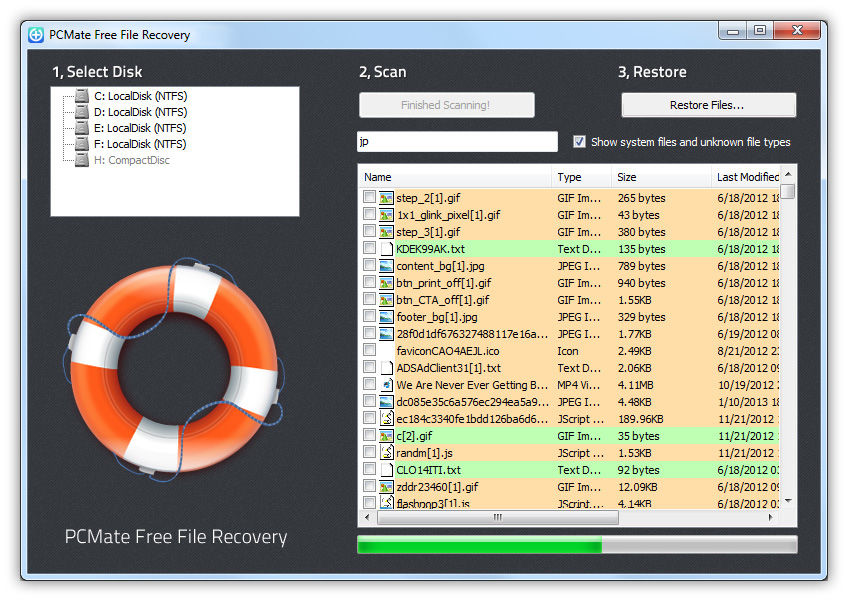Select the H: CompactDisc entry
The image size is (848, 601).
(131, 160)
